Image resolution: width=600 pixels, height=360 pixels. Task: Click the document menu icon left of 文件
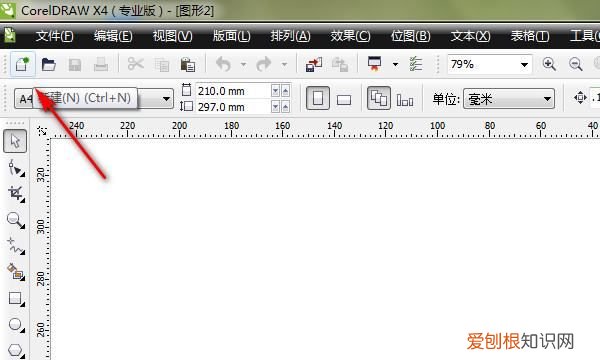[10, 36]
